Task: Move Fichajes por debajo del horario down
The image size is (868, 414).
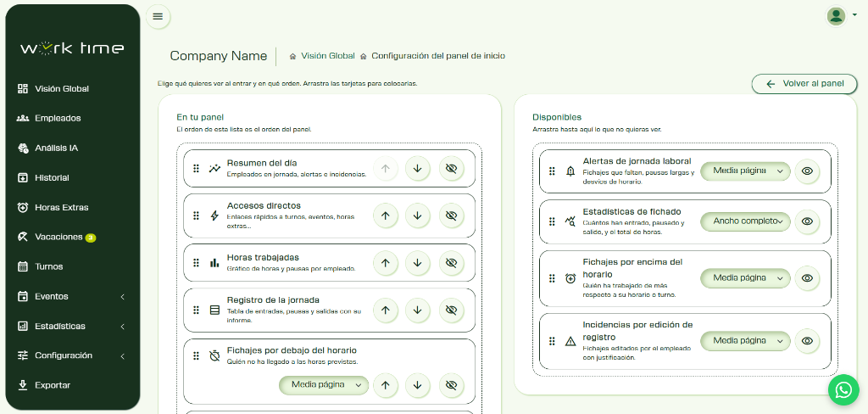Action: (418, 384)
